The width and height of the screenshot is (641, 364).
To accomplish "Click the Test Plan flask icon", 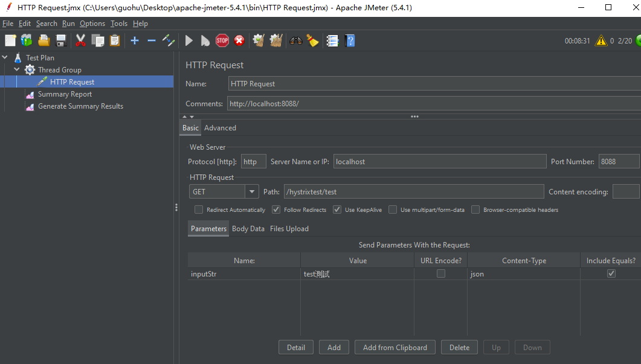I will point(18,57).
